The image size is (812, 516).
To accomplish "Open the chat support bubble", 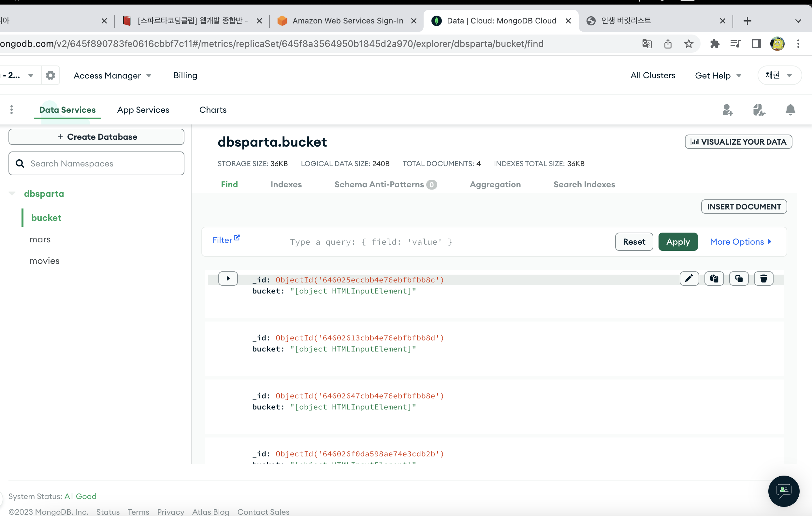I will click(x=784, y=491).
